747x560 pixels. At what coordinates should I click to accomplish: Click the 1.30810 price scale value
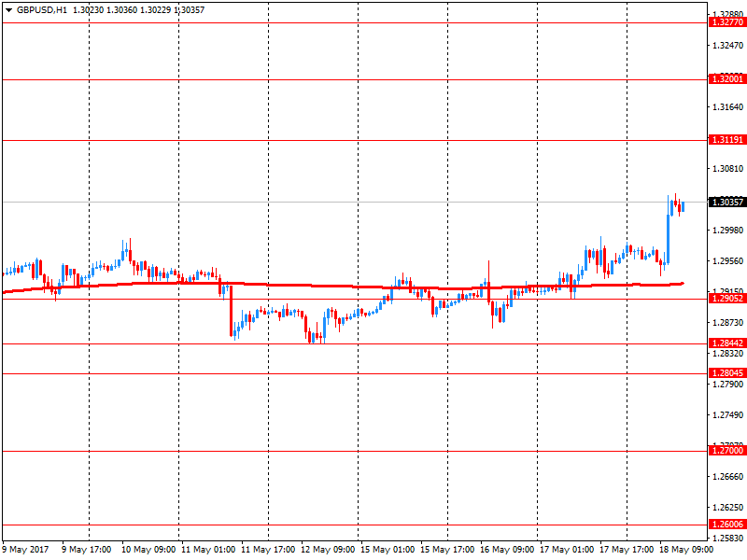728,169
